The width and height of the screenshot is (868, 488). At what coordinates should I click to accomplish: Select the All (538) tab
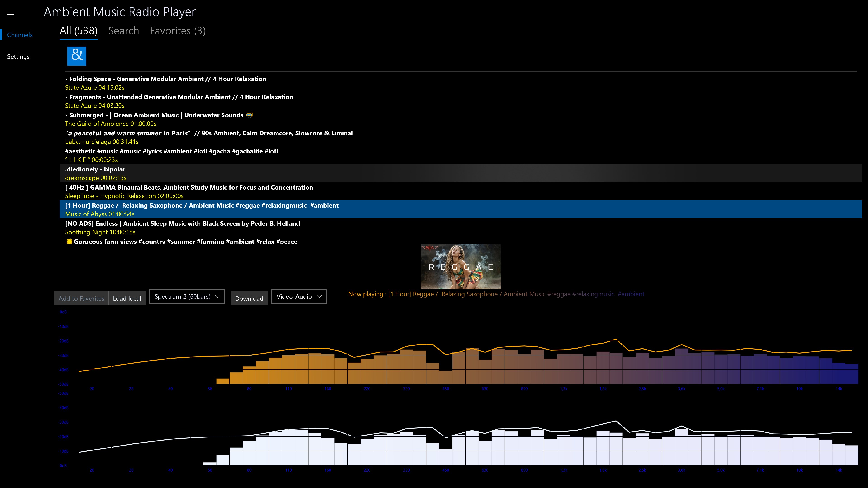(78, 31)
